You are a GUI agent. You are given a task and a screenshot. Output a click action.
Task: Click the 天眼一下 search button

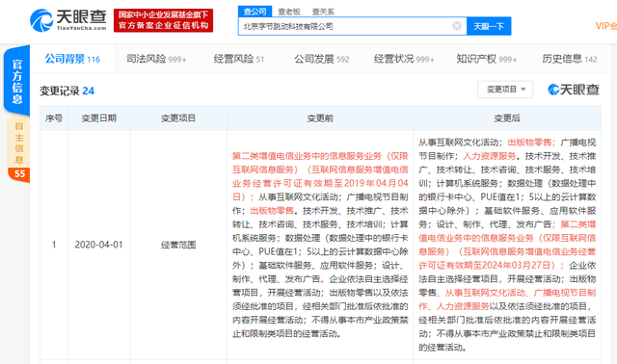click(489, 26)
